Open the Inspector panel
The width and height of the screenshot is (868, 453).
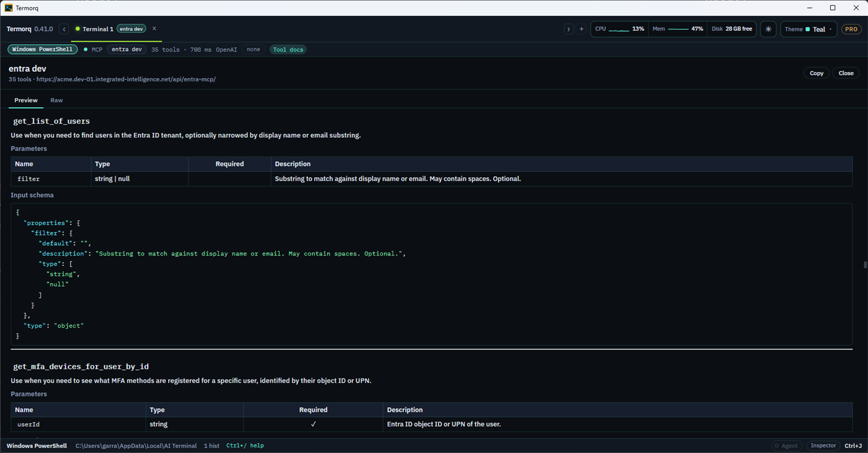(x=823, y=446)
